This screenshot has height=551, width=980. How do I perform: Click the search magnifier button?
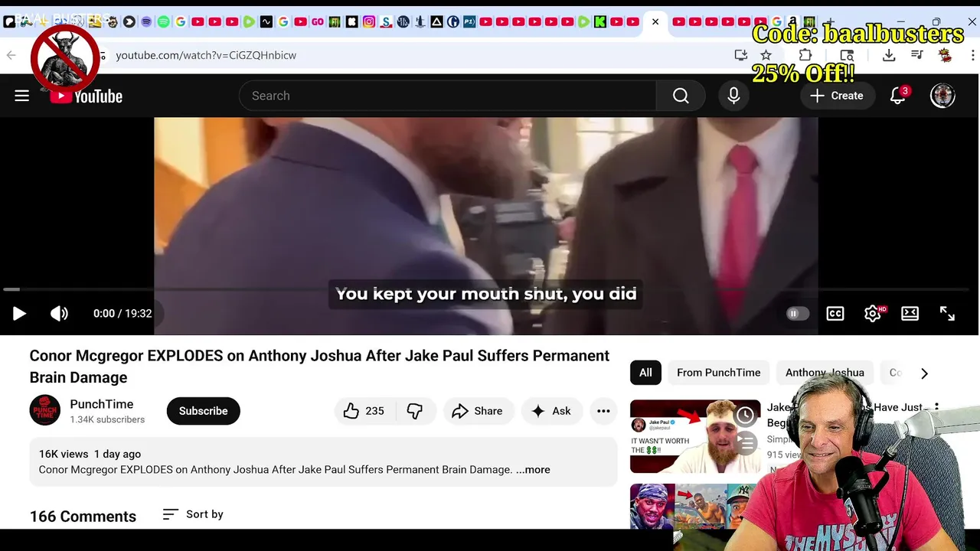(681, 96)
